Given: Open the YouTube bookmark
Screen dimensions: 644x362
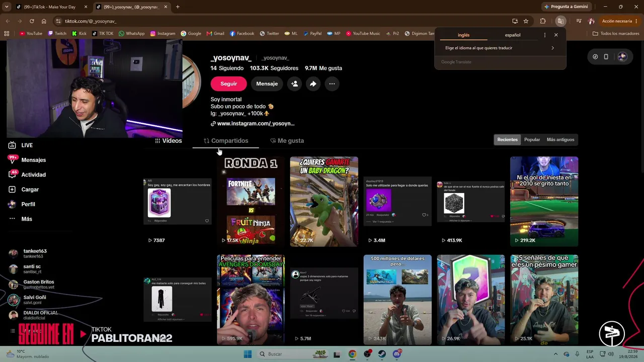Looking at the screenshot, I should pos(31,34).
